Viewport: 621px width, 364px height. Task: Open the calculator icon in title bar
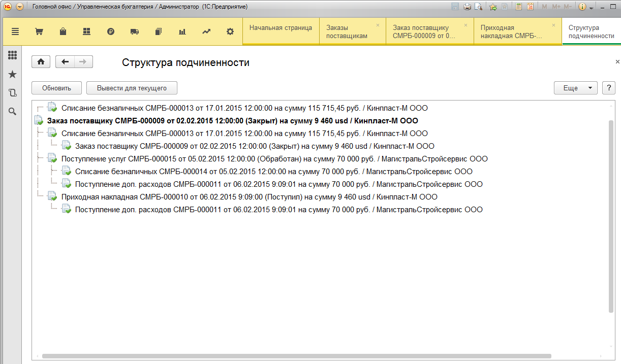pyautogui.click(x=519, y=7)
